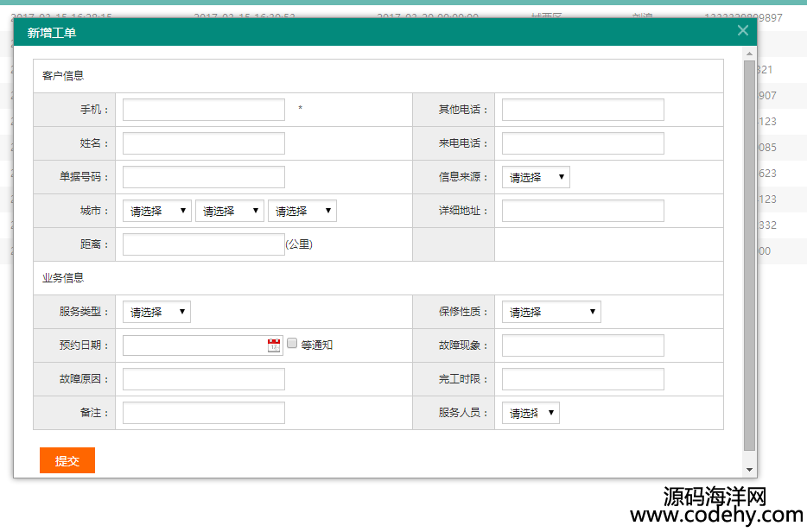Focus the 单据号码 input field
Screen dimensions: 807x532
204,177
